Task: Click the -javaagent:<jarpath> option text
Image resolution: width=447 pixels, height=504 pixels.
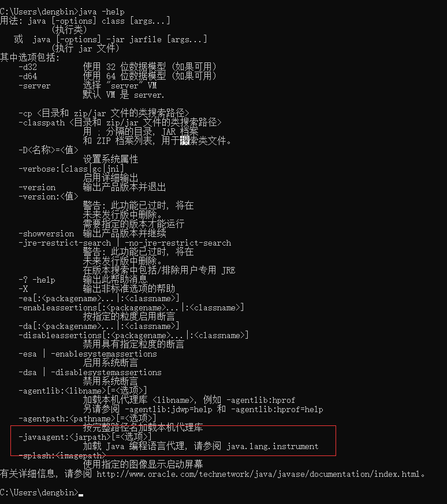Action: pyautogui.click(x=85, y=437)
